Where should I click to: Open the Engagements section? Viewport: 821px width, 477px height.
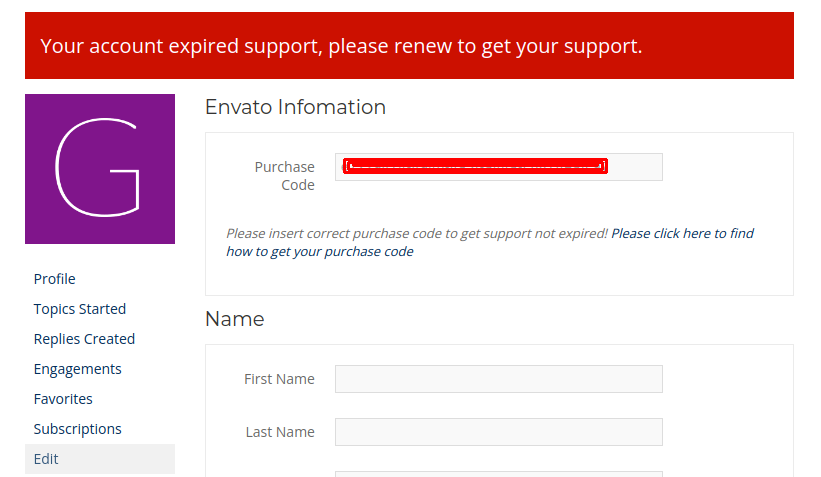coord(77,369)
